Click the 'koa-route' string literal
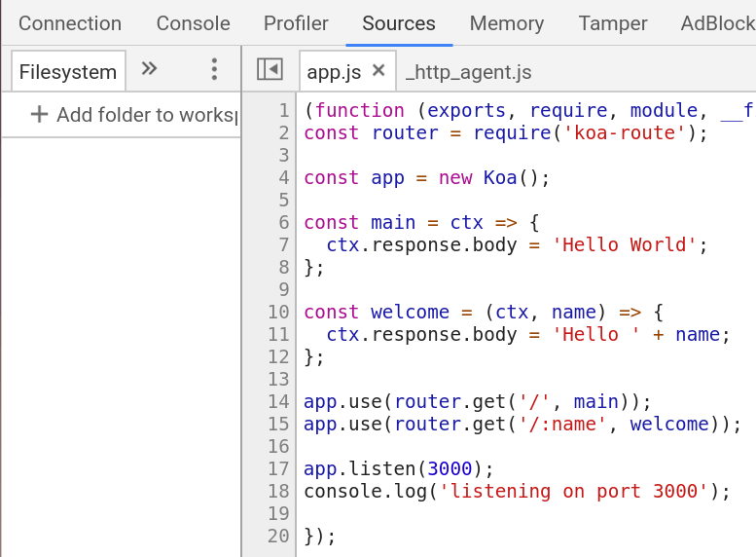The image size is (756, 557). click(x=625, y=132)
